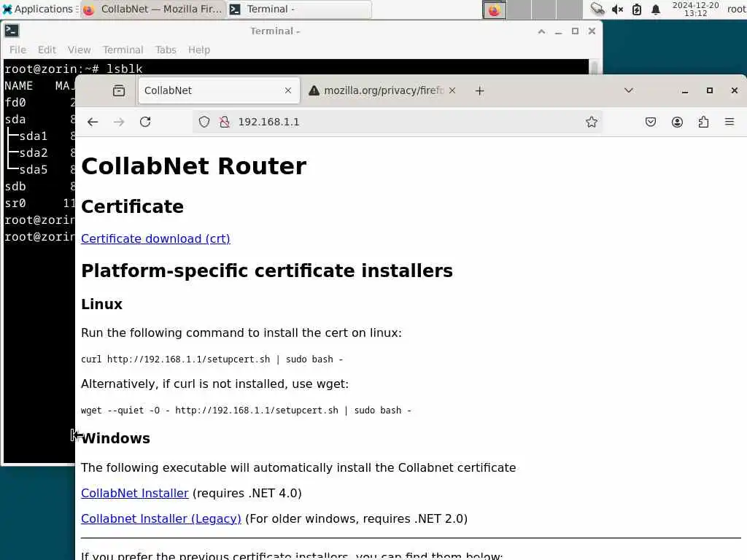Click the insecure connection padlock icon
Image resolution: width=747 pixels, height=560 pixels.
coord(225,122)
